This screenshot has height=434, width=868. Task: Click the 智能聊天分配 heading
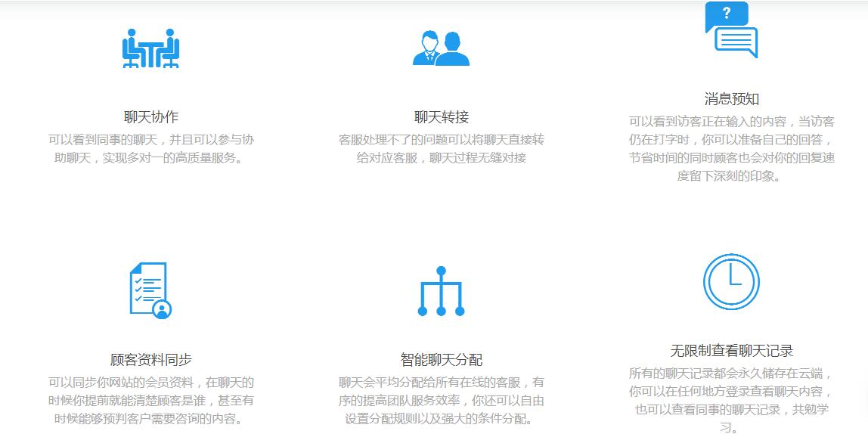coord(442,360)
